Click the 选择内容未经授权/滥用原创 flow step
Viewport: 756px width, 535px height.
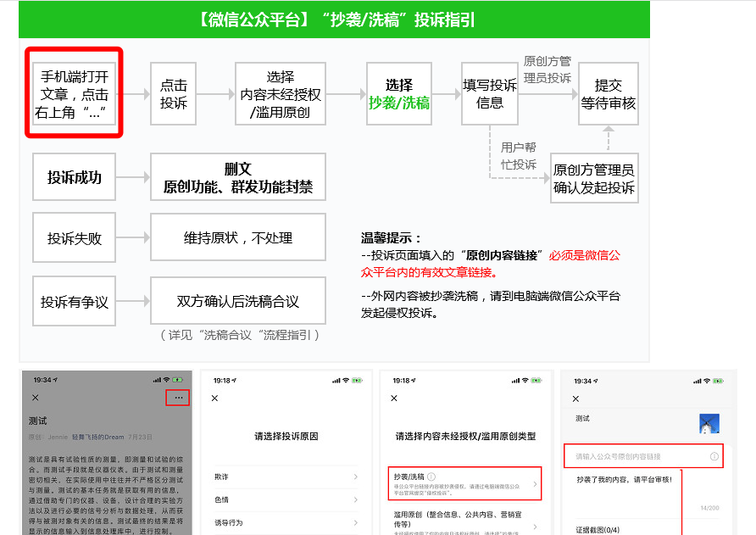click(x=281, y=93)
